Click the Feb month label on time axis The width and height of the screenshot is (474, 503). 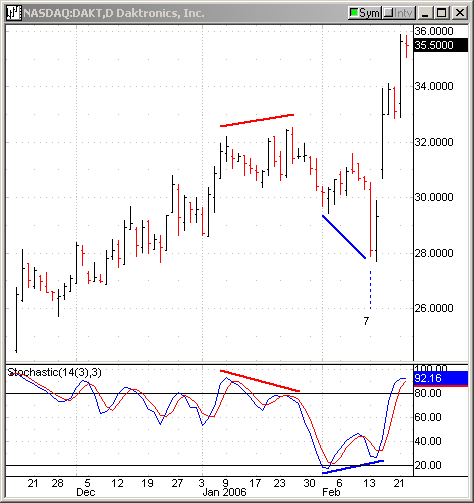pos(331,492)
